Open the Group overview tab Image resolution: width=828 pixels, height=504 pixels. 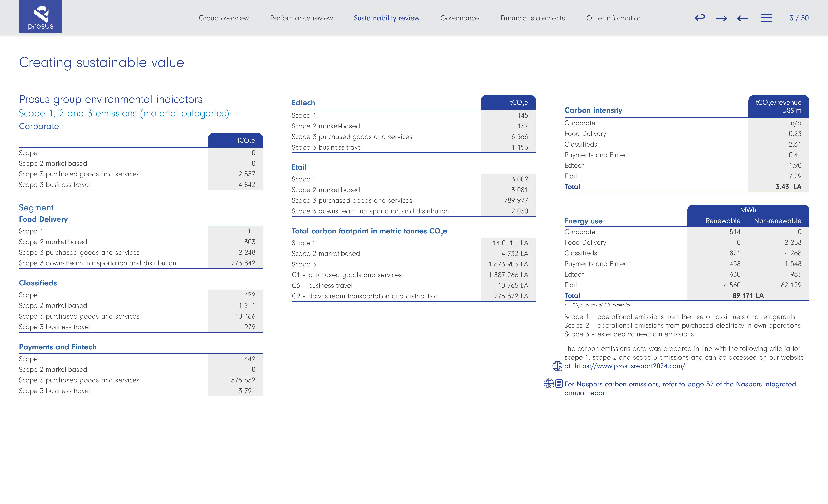(x=224, y=18)
